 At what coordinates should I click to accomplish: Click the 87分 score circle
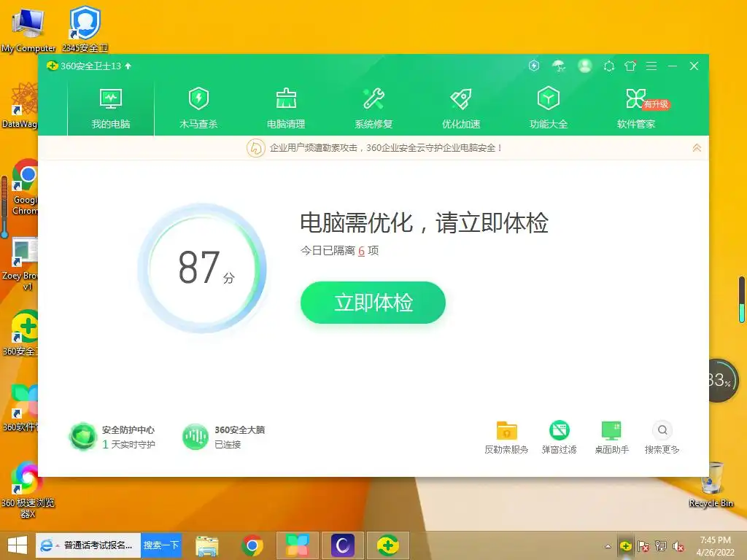click(202, 268)
